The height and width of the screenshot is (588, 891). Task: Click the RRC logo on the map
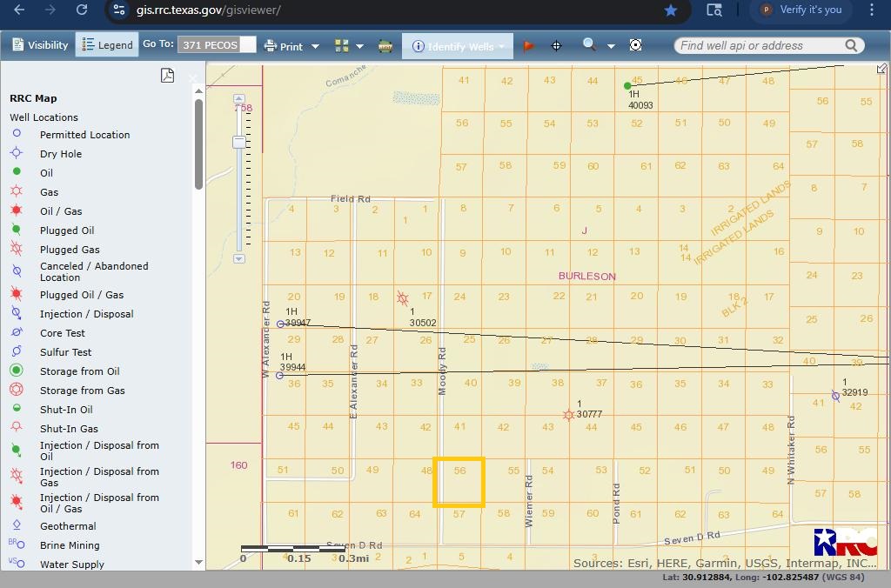pos(846,542)
